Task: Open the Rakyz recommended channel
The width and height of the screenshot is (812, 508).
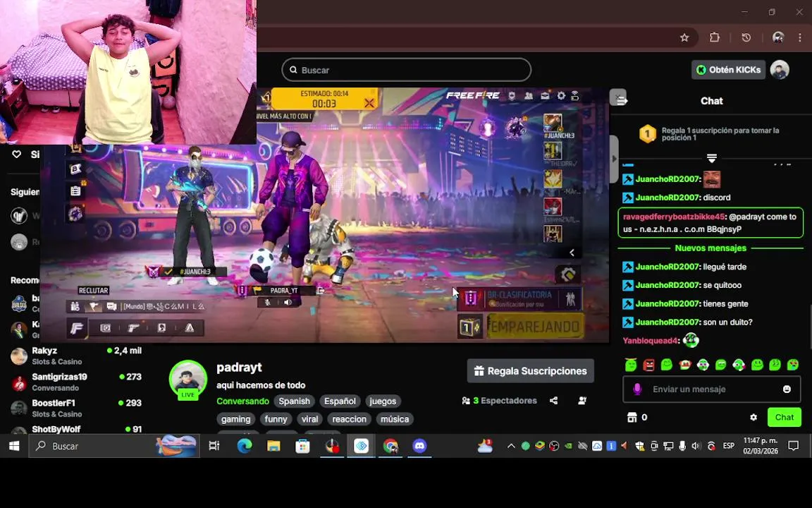Action: click(76, 356)
